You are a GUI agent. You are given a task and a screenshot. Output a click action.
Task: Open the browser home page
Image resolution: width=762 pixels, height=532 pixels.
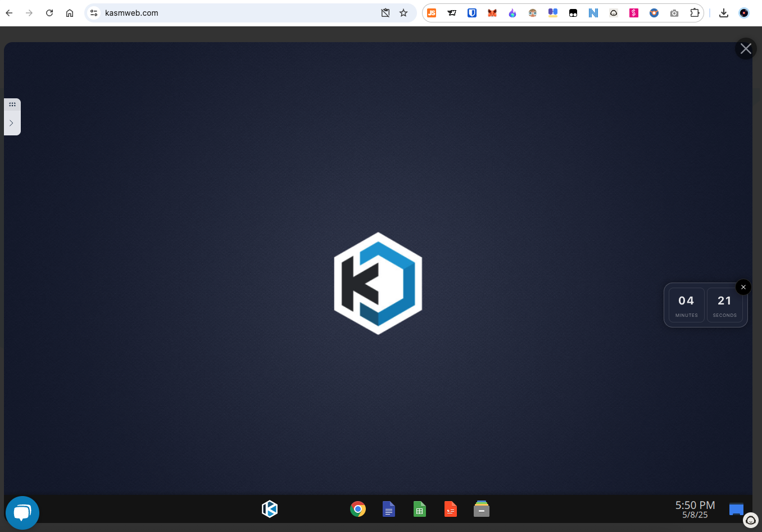[x=70, y=13]
